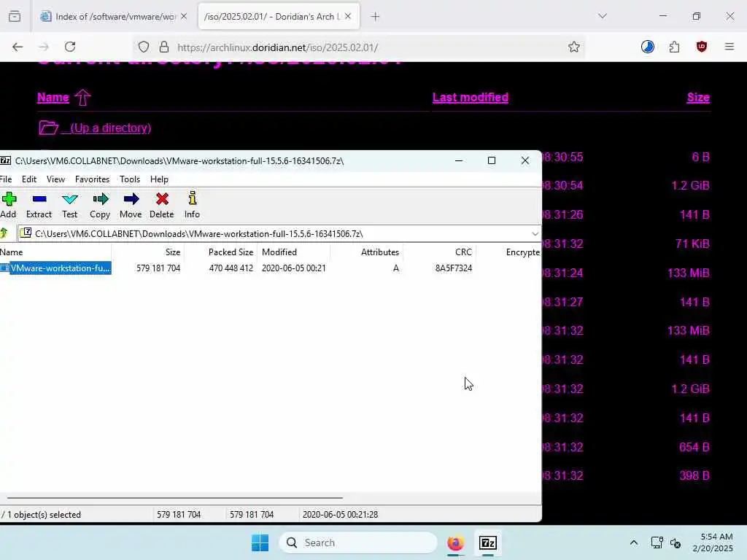The height and width of the screenshot is (560, 747).
Task: Click the site padlock security icon
Action: [x=164, y=47]
